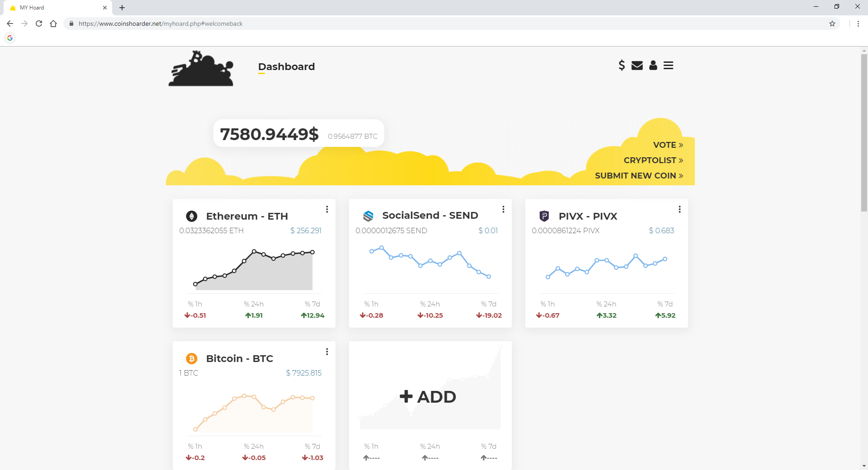Click the SocialSend price $ 0.01
This screenshot has height=470, width=868.
(x=488, y=231)
